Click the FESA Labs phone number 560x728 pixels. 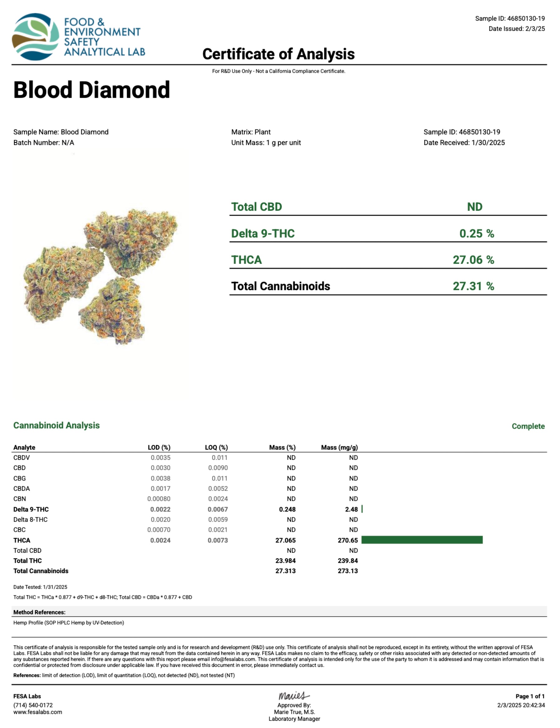point(33,705)
